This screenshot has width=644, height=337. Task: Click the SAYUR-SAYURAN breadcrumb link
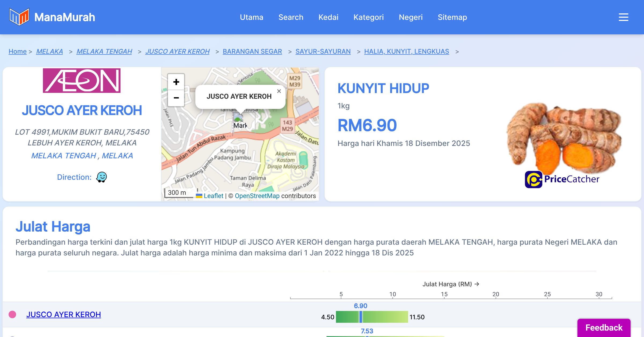point(323,51)
